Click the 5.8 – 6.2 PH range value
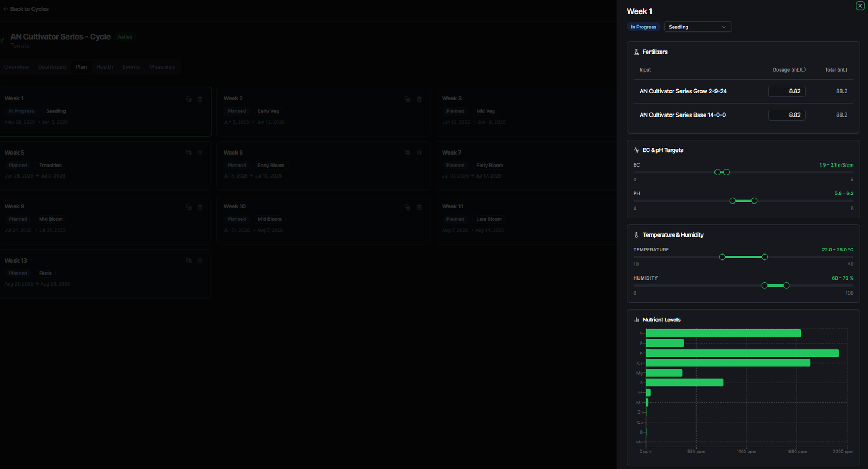The width and height of the screenshot is (868, 469). 844,193
